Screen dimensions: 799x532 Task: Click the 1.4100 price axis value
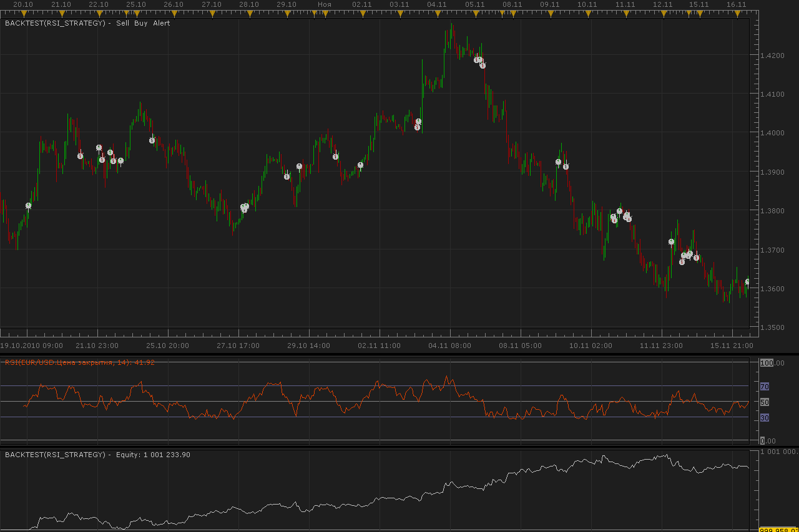pyautogui.click(x=772, y=94)
